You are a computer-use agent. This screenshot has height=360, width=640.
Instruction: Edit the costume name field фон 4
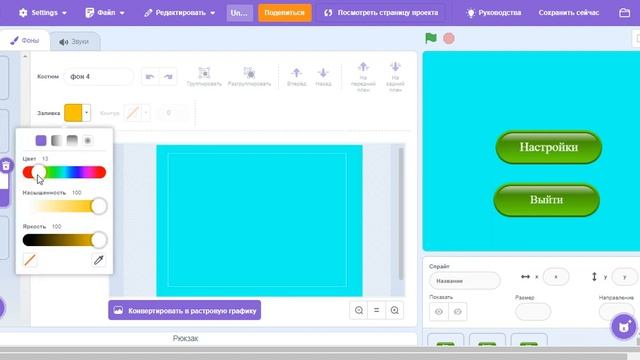click(98, 77)
